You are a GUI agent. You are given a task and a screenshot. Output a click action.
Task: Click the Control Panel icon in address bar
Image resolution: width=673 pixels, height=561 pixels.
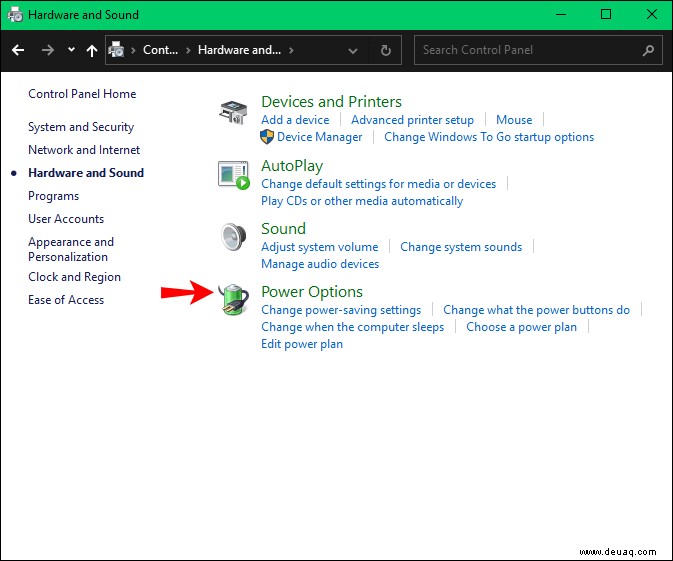116,50
